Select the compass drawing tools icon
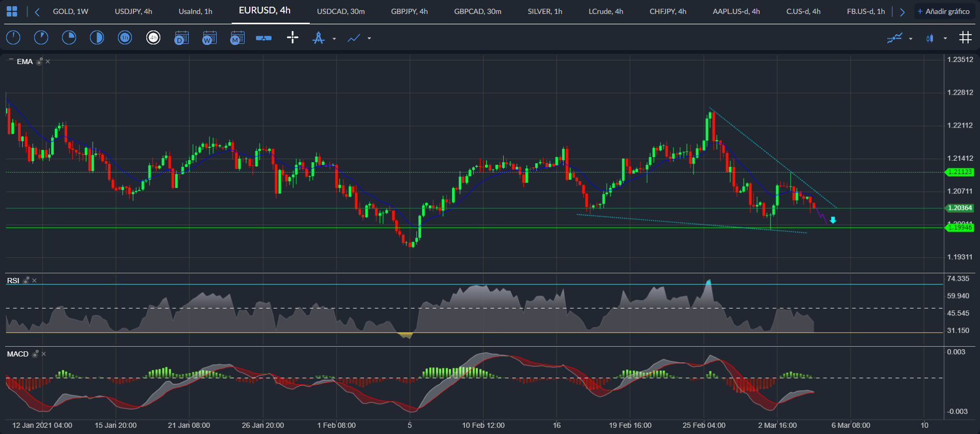The image size is (980, 434). point(319,38)
